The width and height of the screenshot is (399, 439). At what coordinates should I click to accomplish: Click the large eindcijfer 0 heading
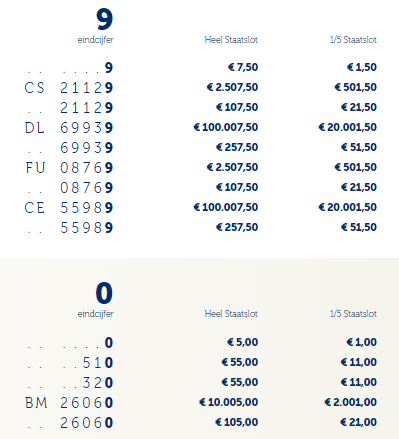pos(104,293)
